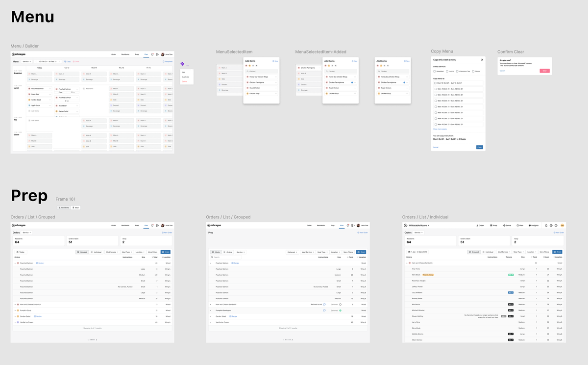The width and height of the screenshot is (588, 365).
Task: Click the blue Copy button in Copy Menu dialog
Action: coord(480,147)
